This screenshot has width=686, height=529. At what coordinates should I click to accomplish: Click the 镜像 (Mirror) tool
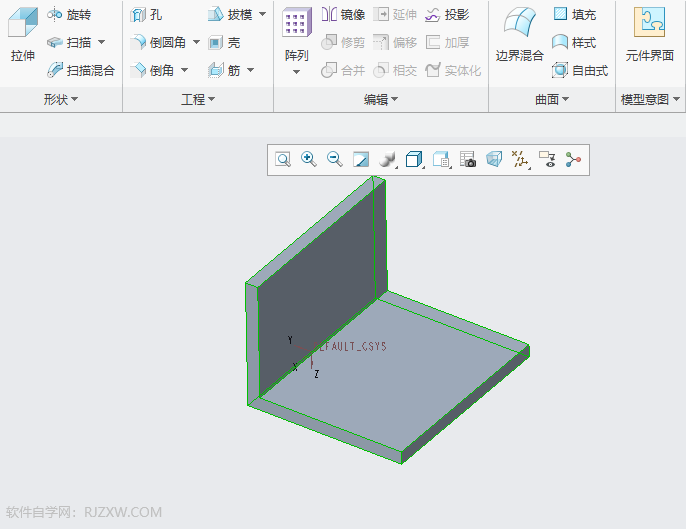point(343,15)
